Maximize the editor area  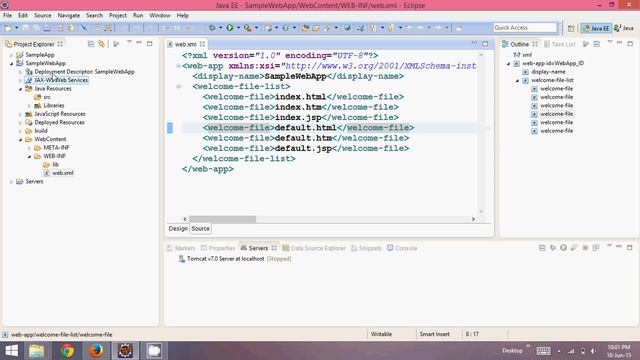tap(485, 43)
